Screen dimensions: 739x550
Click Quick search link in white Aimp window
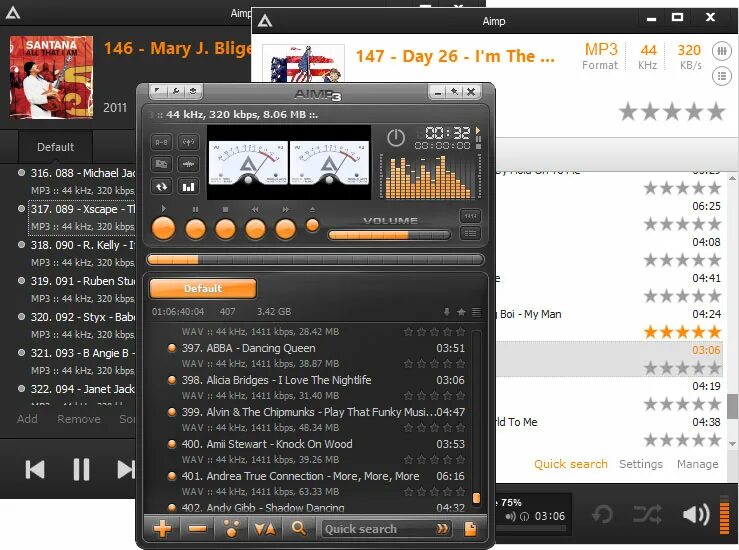click(571, 464)
